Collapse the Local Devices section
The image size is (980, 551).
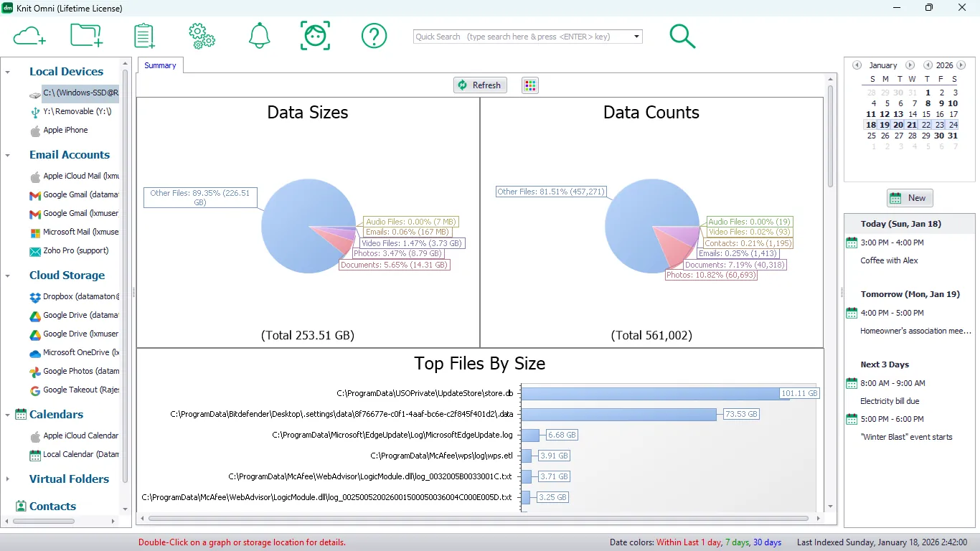tap(7, 71)
